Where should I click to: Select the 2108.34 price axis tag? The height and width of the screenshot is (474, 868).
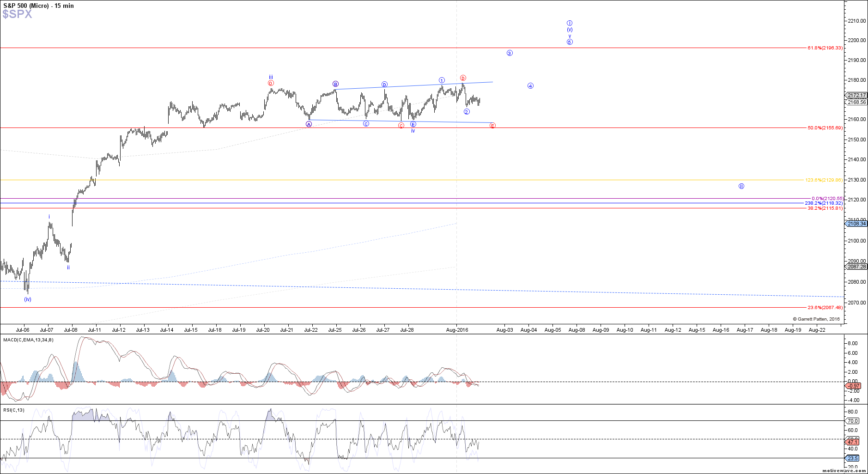pos(856,224)
